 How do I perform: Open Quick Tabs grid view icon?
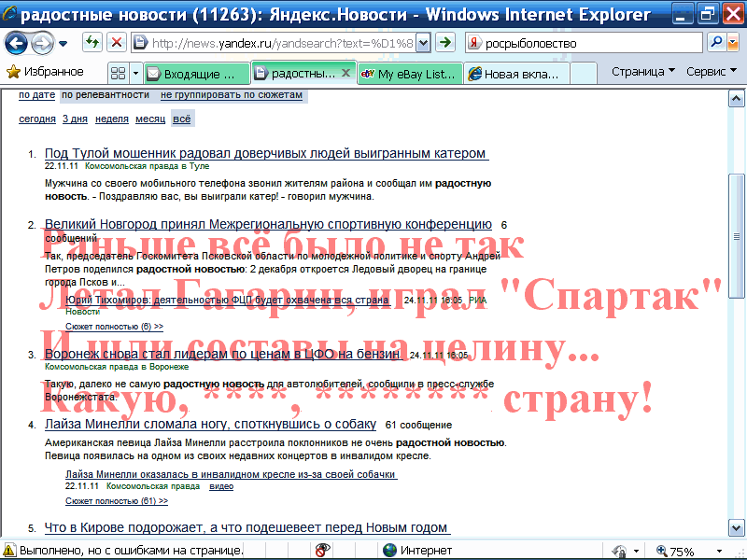click(118, 73)
